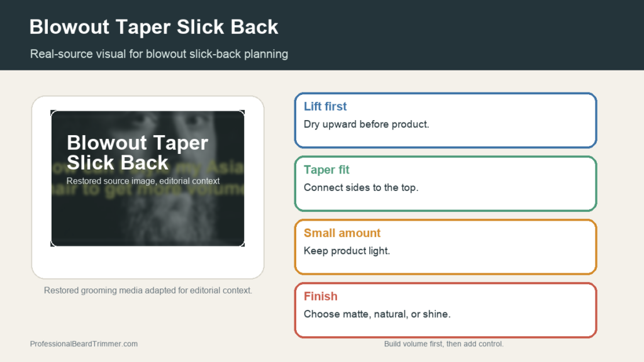Click the white rounded image card background

point(147,263)
